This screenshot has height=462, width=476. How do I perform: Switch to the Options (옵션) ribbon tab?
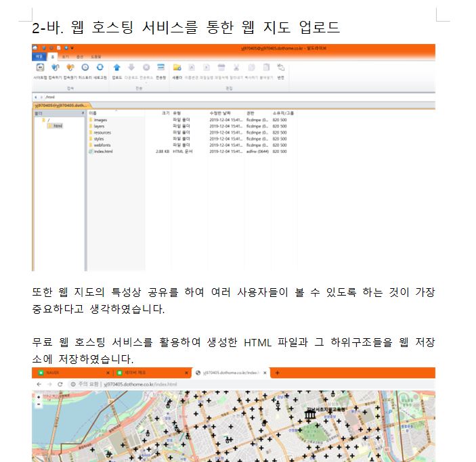click(x=79, y=57)
